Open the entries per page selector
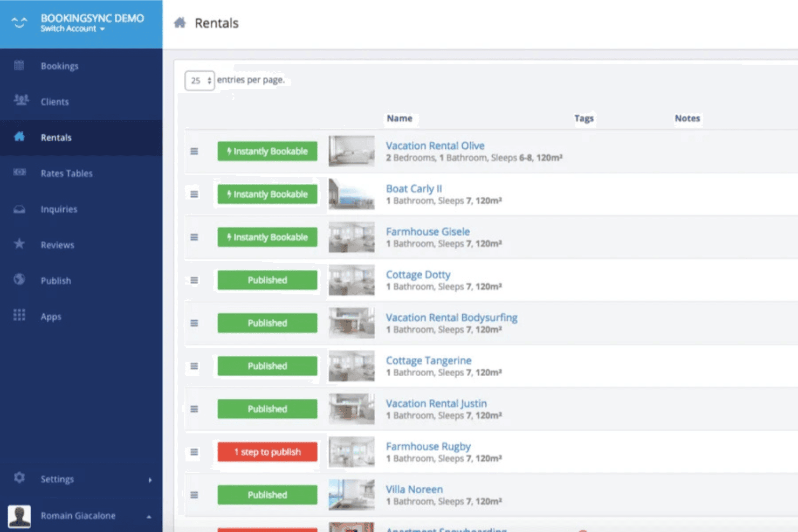Viewport: 798px width, 532px height. (x=200, y=80)
